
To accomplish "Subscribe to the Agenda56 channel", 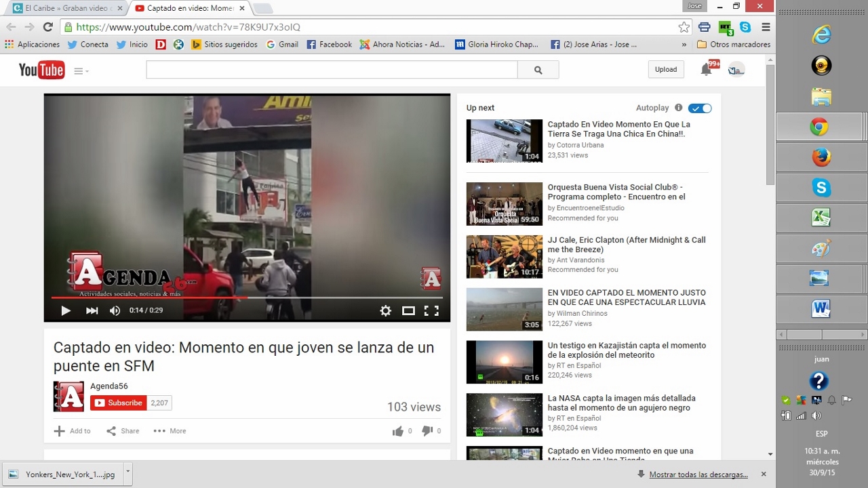I will pyautogui.click(x=119, y=403).
